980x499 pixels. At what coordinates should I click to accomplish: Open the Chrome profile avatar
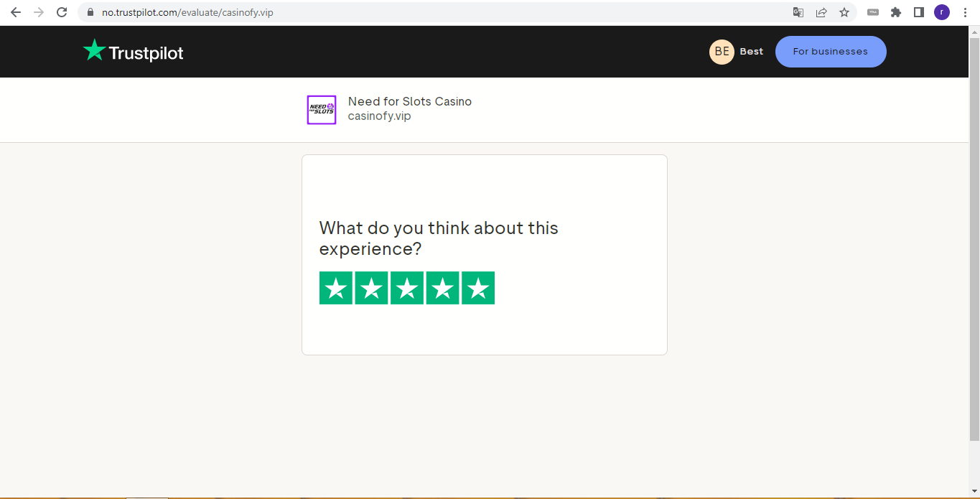point(942,12)
